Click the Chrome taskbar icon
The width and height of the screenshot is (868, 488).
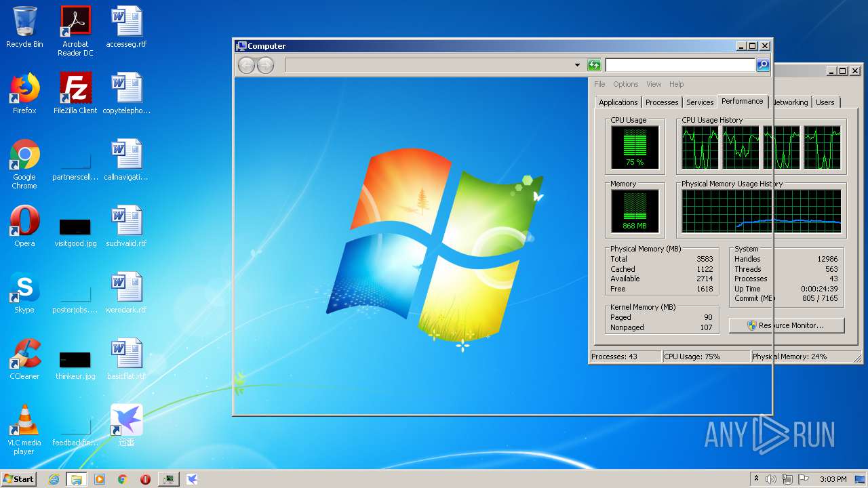[x=123, y=479]
